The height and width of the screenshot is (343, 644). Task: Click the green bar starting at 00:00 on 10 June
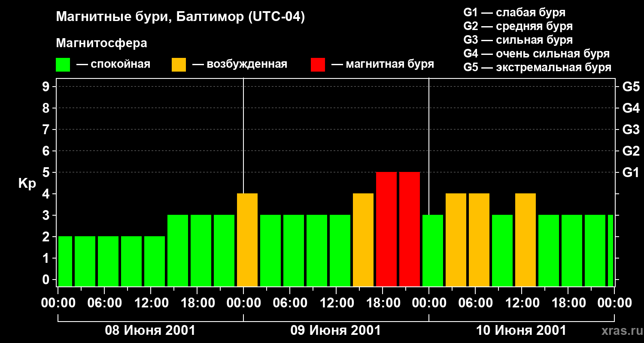pyautogui.click(x=433, y=251)
